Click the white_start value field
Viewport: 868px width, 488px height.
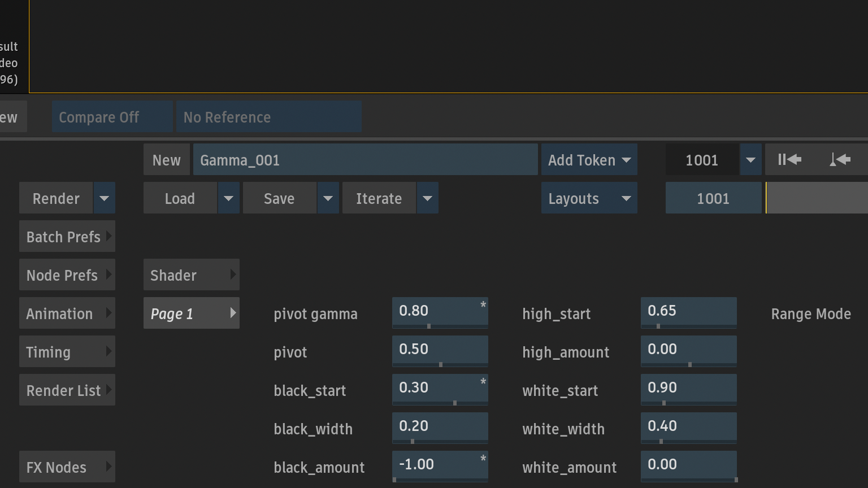[689, 389]
